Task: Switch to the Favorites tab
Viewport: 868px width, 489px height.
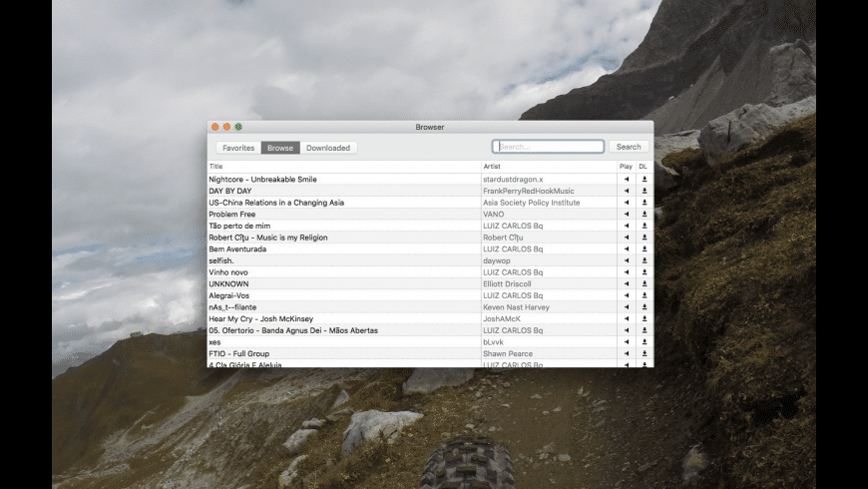Action: (238, 148)
